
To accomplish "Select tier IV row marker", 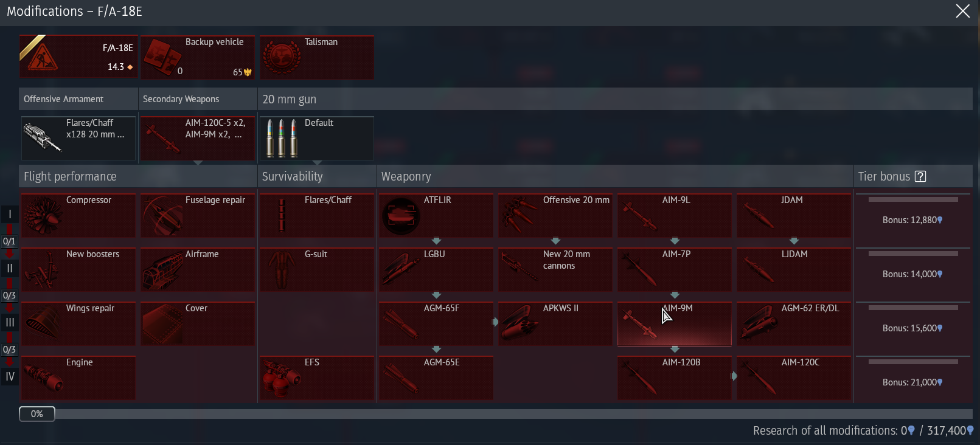I will point(10,376).
